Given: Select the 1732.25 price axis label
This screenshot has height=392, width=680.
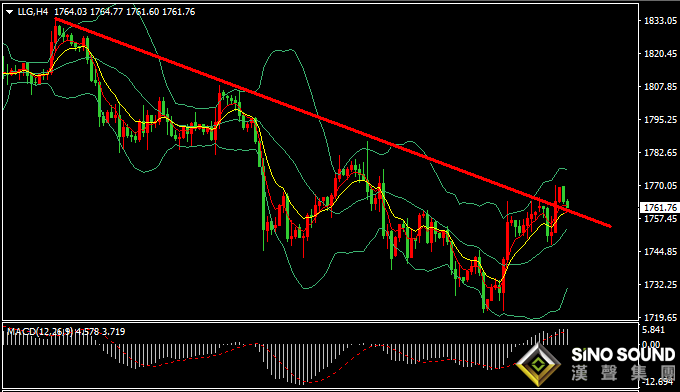Looking at the screenshot, I should pos(660,284).
